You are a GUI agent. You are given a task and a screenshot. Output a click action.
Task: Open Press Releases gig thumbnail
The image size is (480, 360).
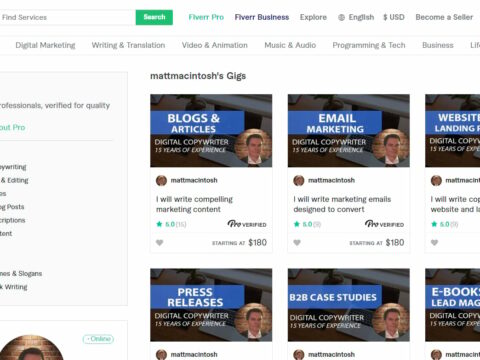pos(211,305)
